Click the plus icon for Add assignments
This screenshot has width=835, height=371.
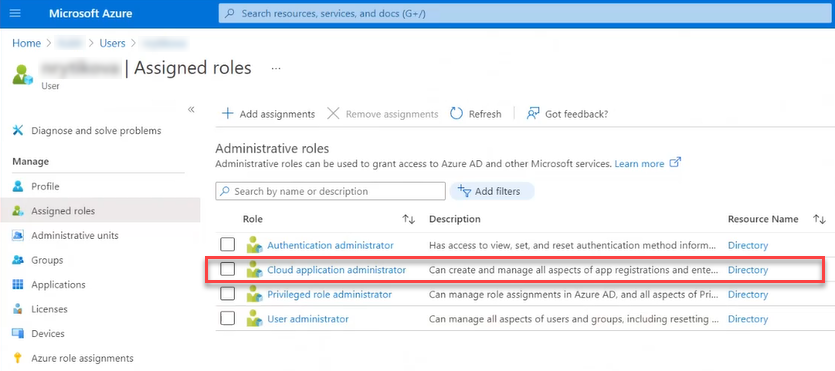[227, 113]
